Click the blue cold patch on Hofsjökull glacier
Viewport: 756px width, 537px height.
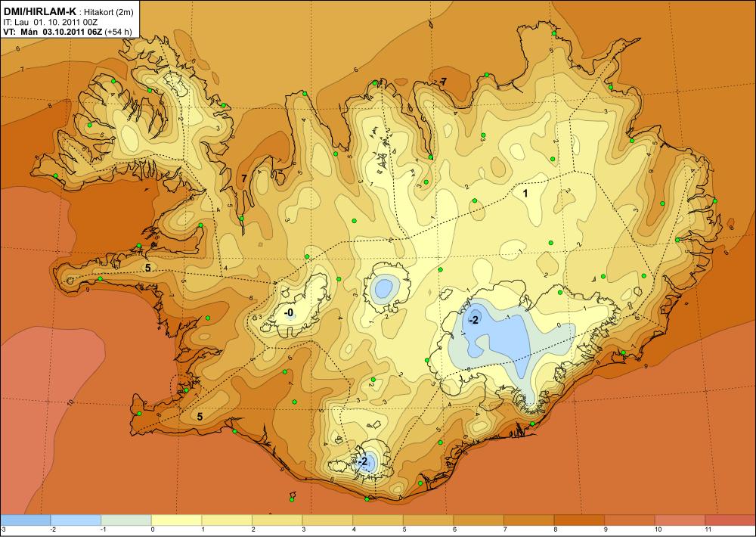(x=385, y=289)
